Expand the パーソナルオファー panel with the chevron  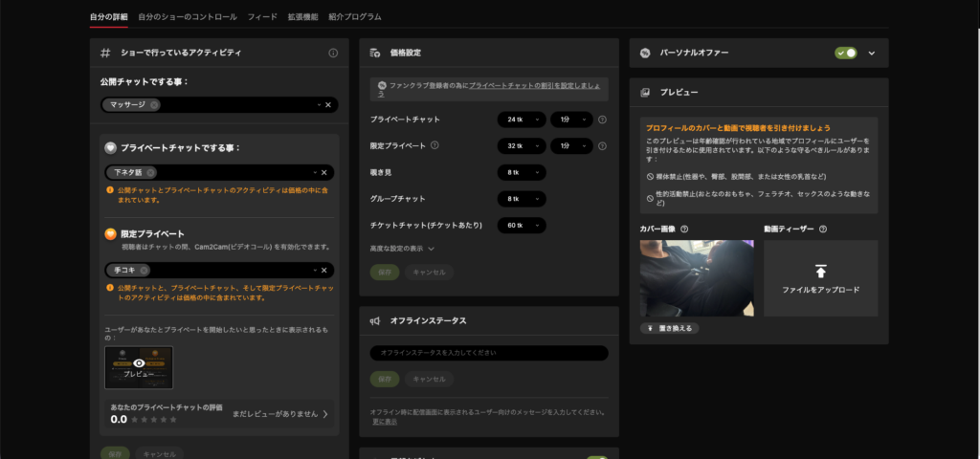(x=871, y=53)
